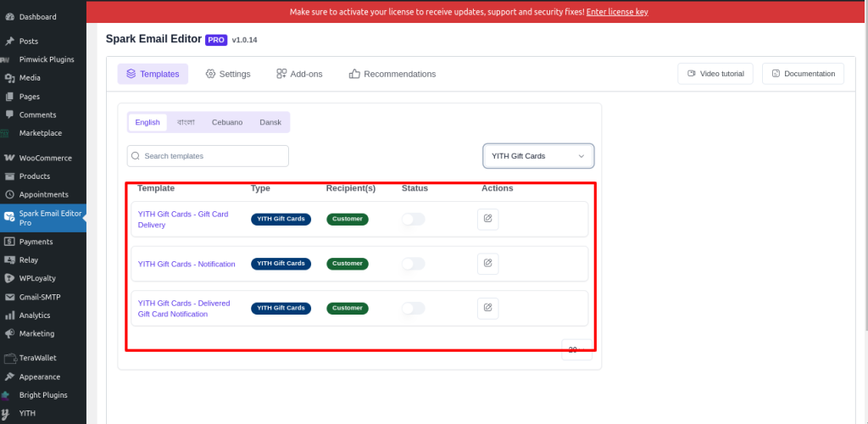This screenshot has height=424, width=868.
Task: Click the Status column header
Action: coord(415,188)
